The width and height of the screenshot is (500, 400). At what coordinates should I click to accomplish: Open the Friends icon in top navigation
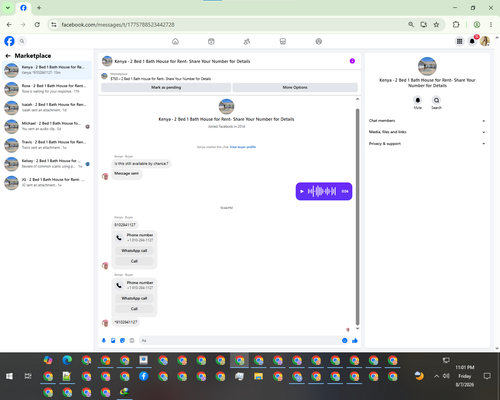(247, 41)
